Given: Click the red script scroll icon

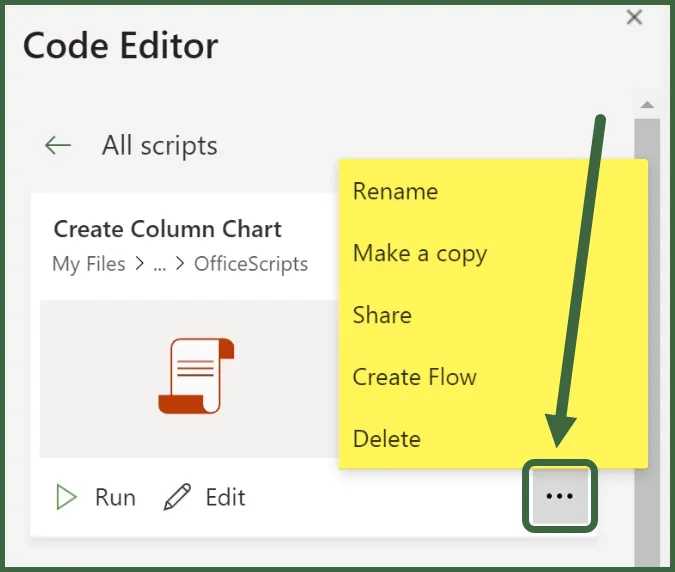Looking at the screenshot, I should [195, 376].
